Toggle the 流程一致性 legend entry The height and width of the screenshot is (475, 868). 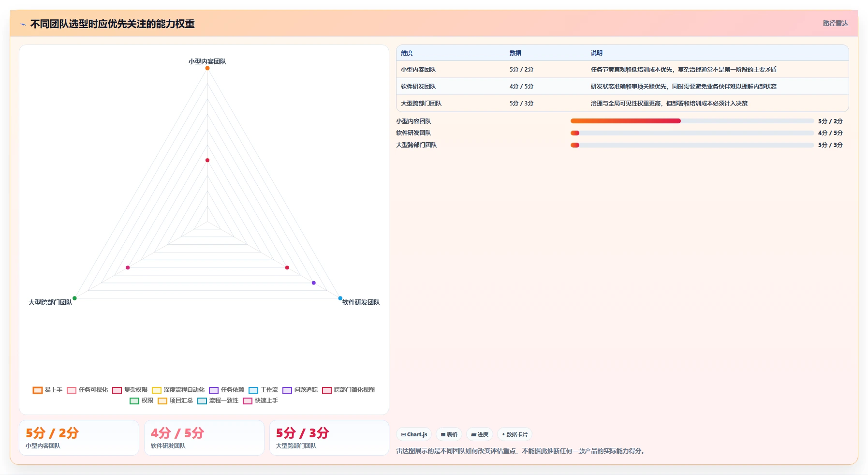218,401
